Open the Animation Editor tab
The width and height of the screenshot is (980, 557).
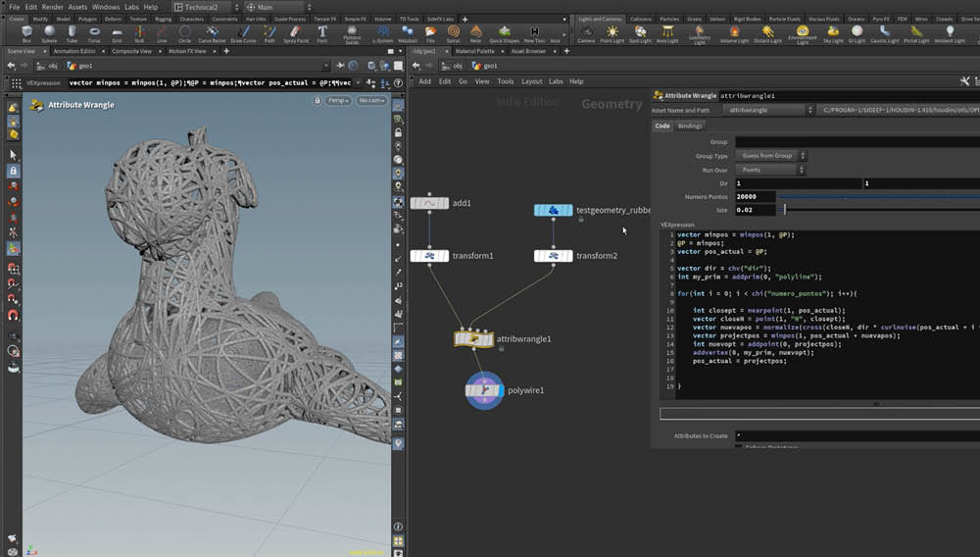[x=74, y=51]
